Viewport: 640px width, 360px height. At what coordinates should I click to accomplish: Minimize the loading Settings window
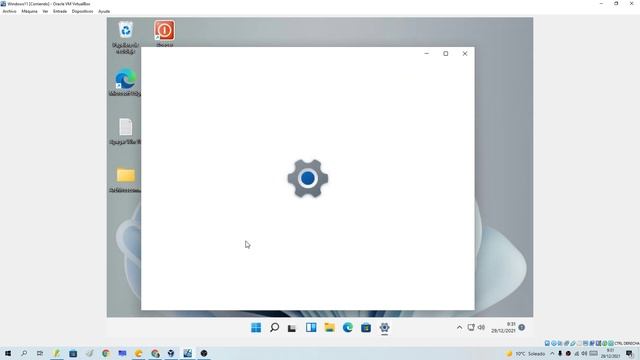[x=427, y=53]
